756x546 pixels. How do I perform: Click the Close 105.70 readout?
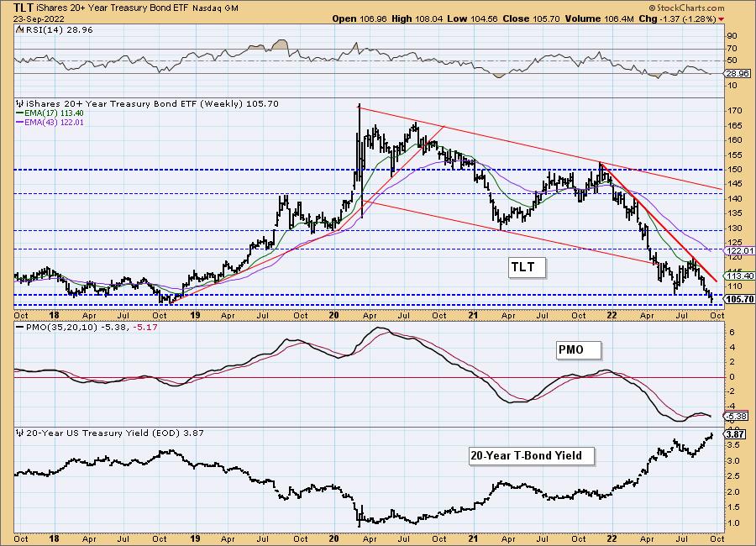point(532,18)
